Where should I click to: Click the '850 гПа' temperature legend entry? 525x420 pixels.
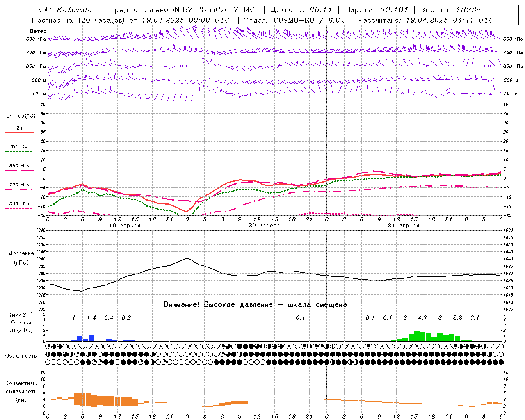click(19, 166)
